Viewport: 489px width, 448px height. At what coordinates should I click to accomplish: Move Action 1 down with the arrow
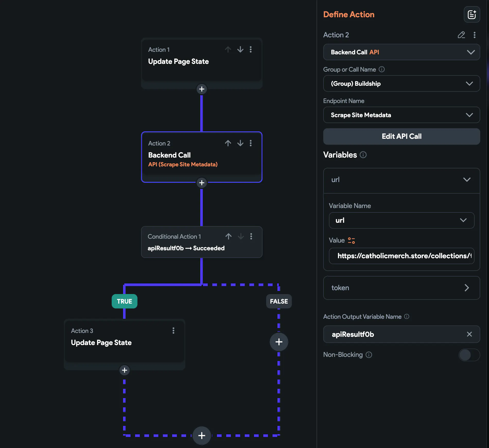pyautogui.click(x=240, y=49)
